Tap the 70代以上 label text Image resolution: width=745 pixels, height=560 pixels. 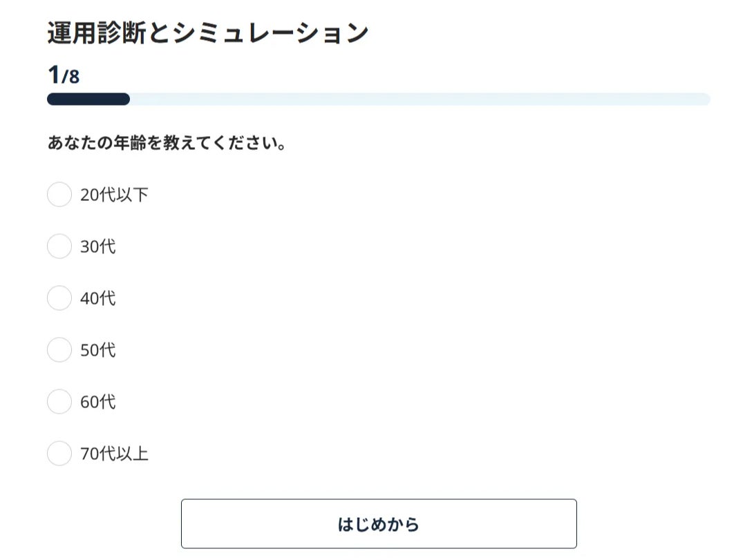[x=114, y=453]
